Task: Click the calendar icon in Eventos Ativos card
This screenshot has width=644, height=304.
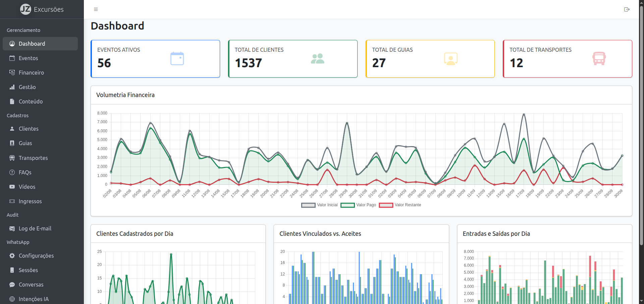Action: (x=177, y=59)
